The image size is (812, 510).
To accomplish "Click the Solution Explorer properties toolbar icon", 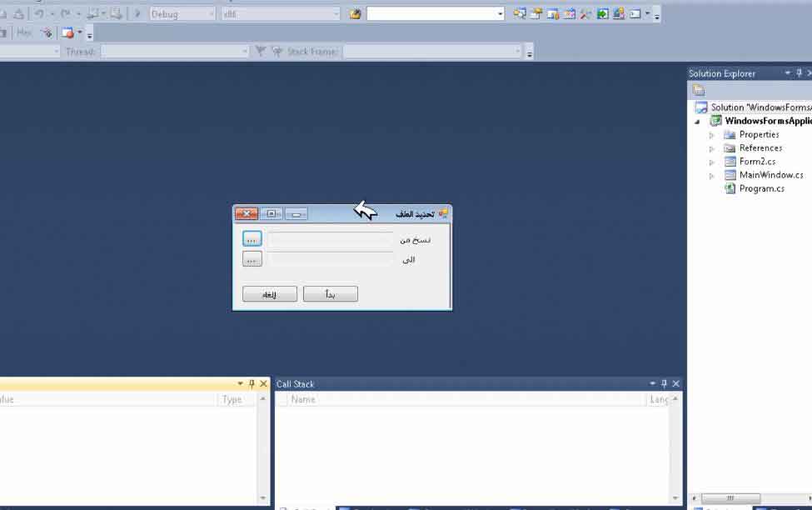I will (699, 90).
